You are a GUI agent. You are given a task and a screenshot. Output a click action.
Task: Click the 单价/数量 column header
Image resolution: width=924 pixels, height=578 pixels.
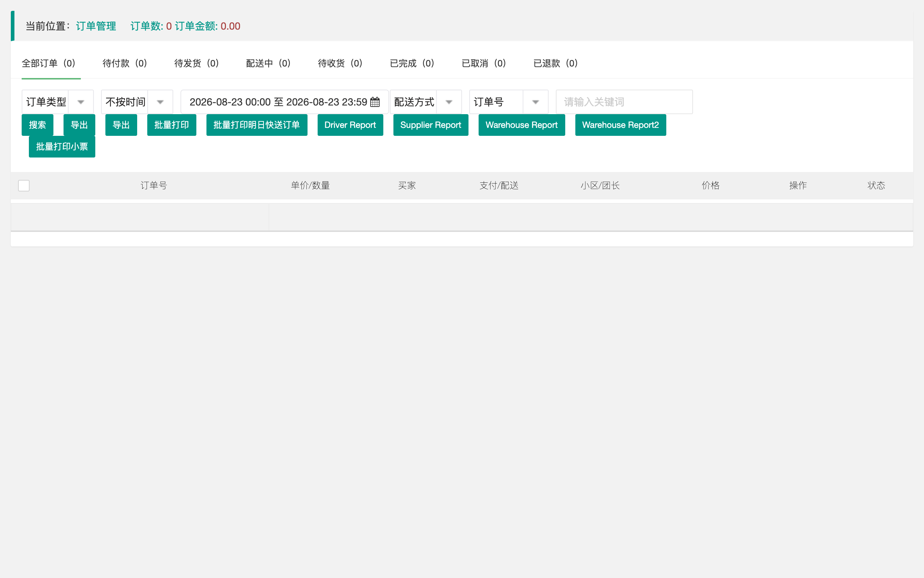click(x=310, y=186)
